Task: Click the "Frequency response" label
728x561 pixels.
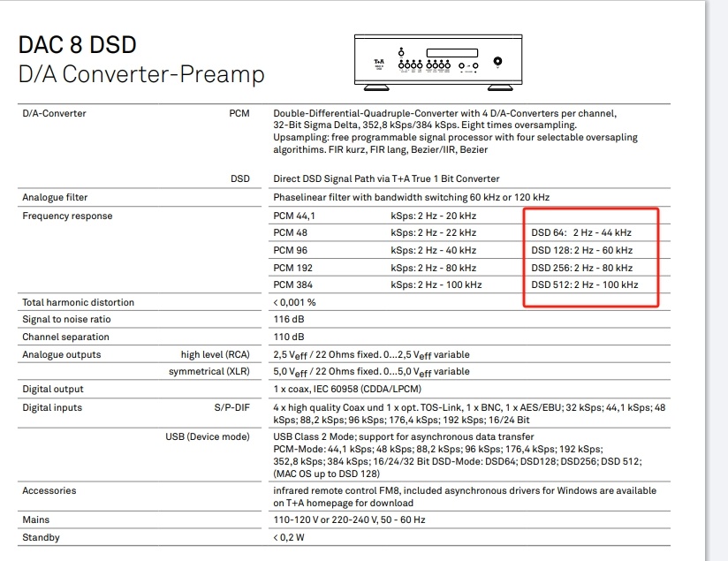Action: (x=67, y=216)
